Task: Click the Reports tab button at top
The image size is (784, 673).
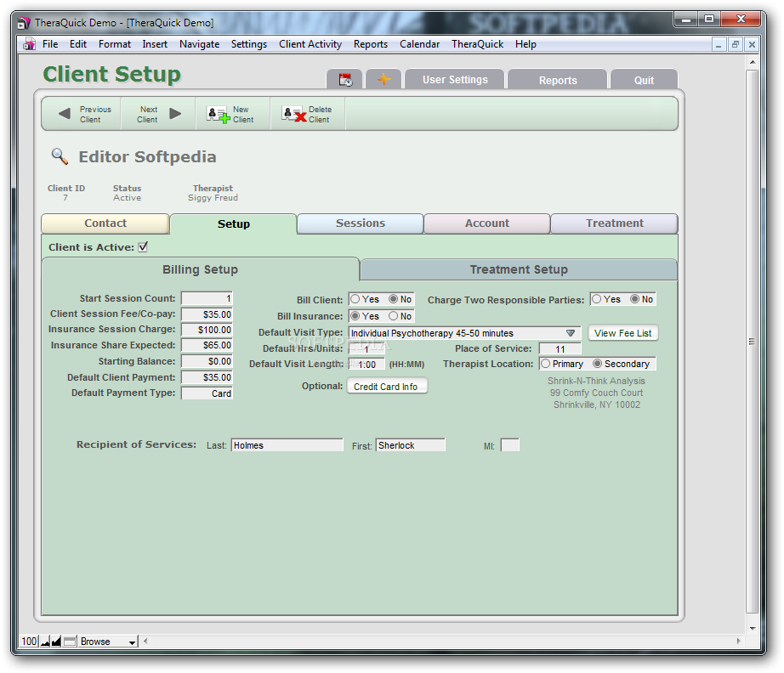Action: coord(558,80)
